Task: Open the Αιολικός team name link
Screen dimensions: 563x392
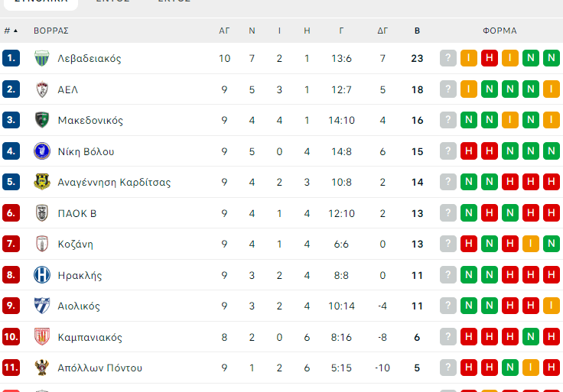Action: coord(79,306)
